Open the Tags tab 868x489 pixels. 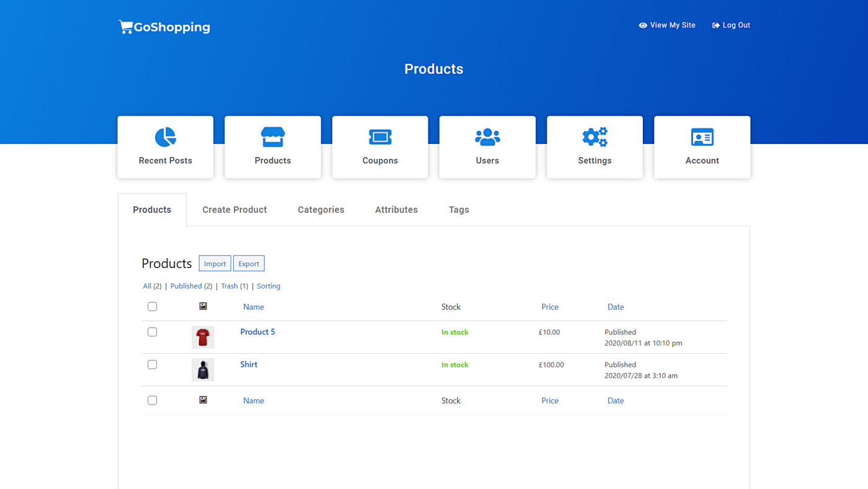tap(459, 210)
